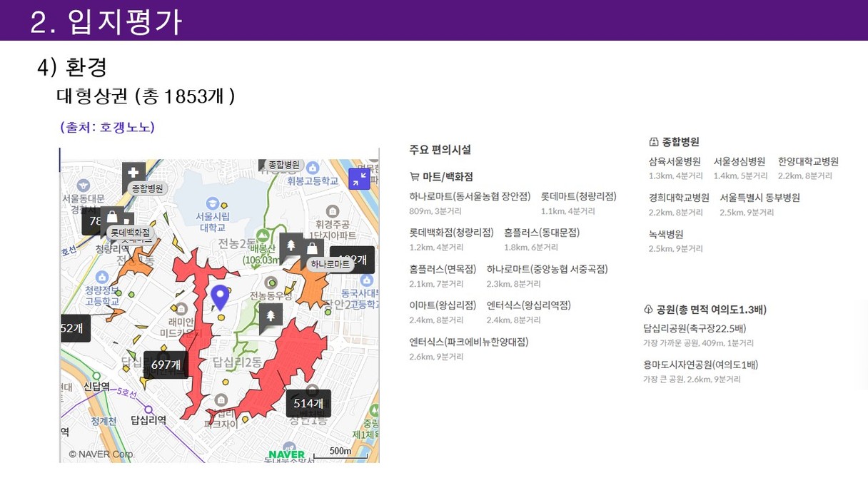Click the 청계천 label on the map

pyautogui.click(x=104, y=421)
